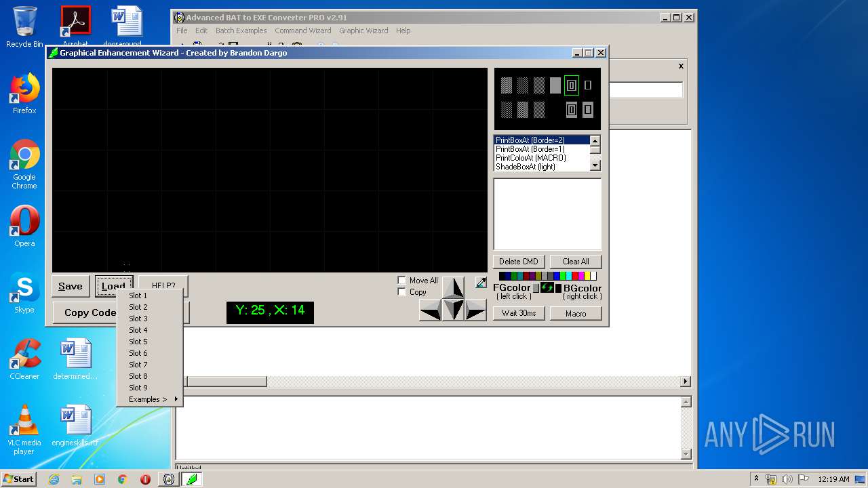Swap FG and BG colors with green arrows
Image resolution: width=868 pixels, height=488 pixels.
click(547, 287)
